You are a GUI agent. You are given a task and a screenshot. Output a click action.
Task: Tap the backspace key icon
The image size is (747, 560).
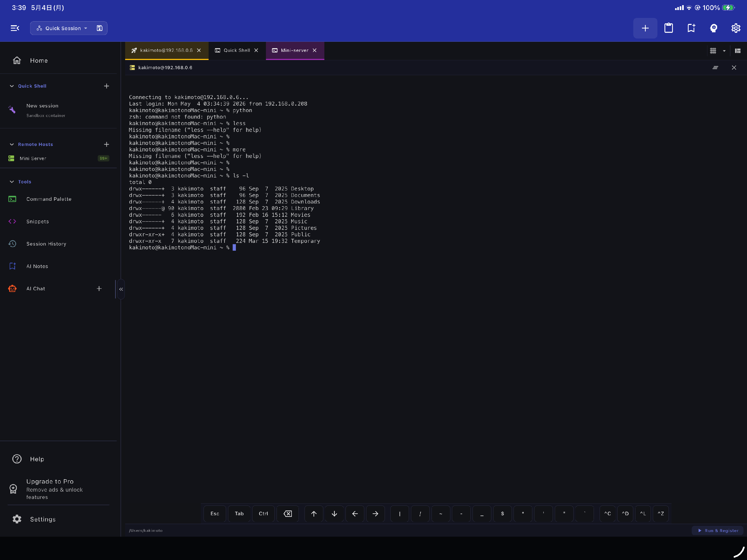tap(288, 514)
